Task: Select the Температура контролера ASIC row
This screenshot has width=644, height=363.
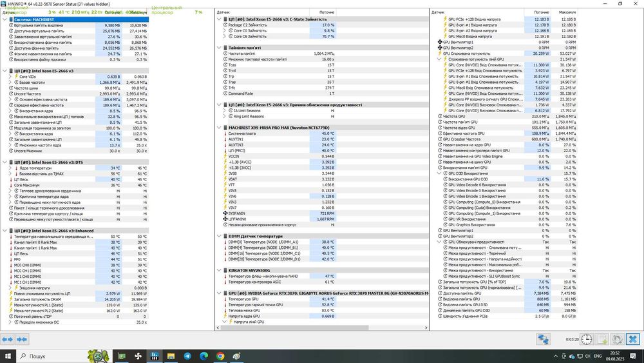Action: click(279, 282)
